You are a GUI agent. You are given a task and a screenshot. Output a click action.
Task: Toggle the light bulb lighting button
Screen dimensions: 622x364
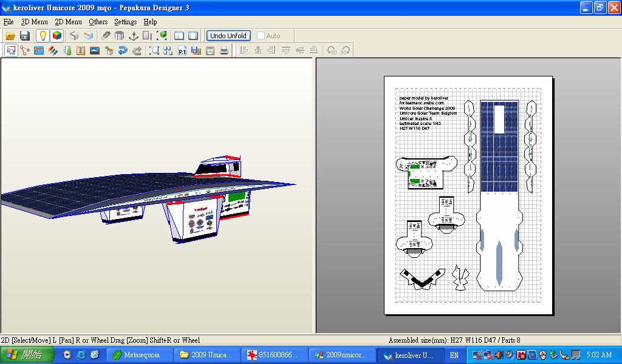43,36
